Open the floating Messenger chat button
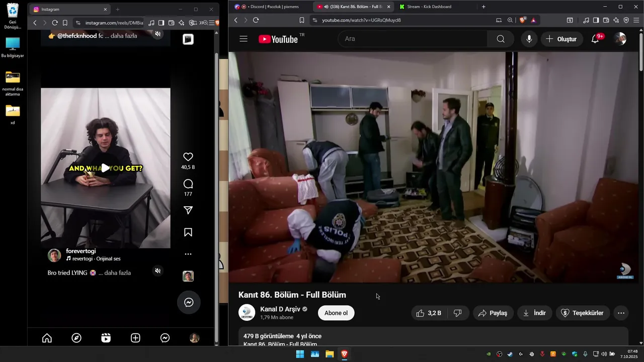The image size is (644, 362). pyautogui.click(x=189, y=302)
